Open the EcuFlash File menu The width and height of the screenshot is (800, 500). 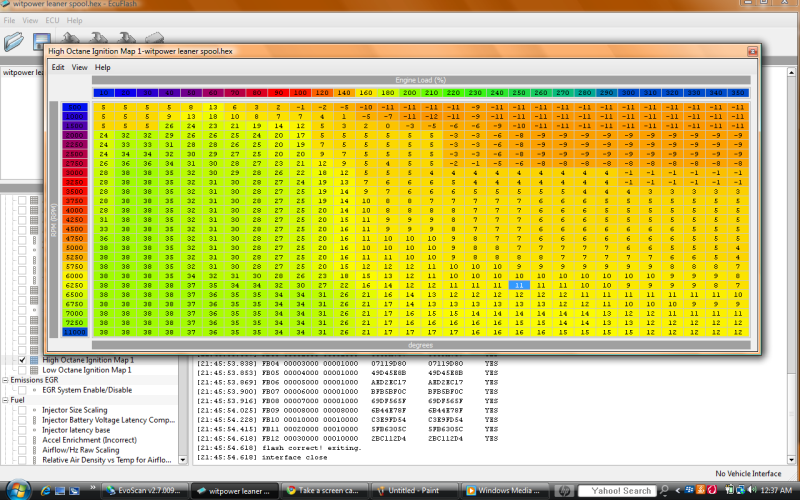click(9, 20)
